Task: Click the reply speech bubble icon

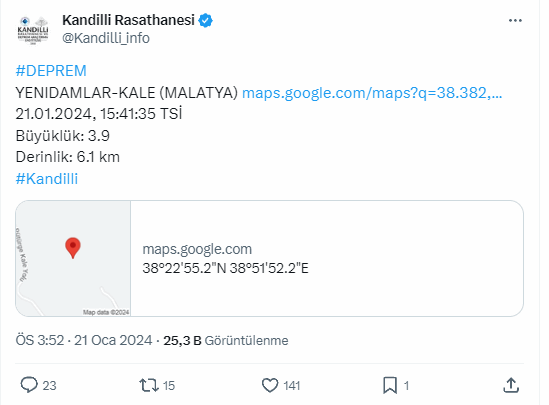Action: click(x=29, y=385)
